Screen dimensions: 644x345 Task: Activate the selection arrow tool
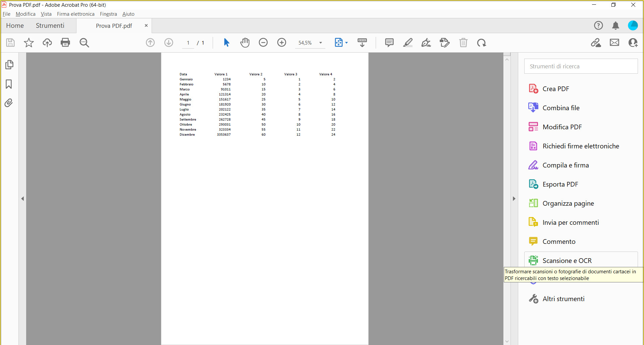(x=226, y=43)
